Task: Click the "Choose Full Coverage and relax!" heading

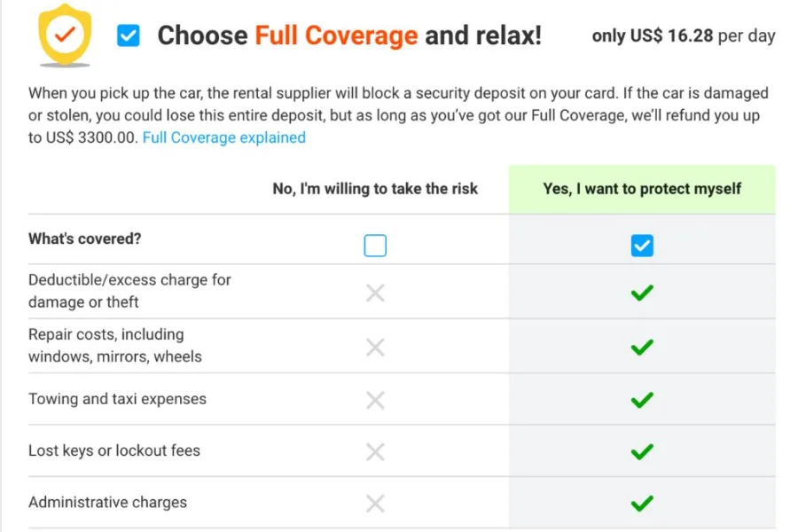Action: 349,36
